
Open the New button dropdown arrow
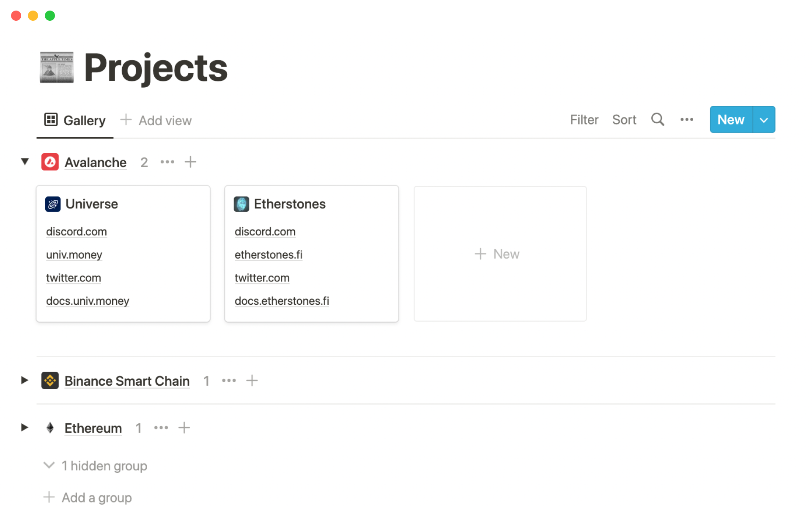point(764,120)
